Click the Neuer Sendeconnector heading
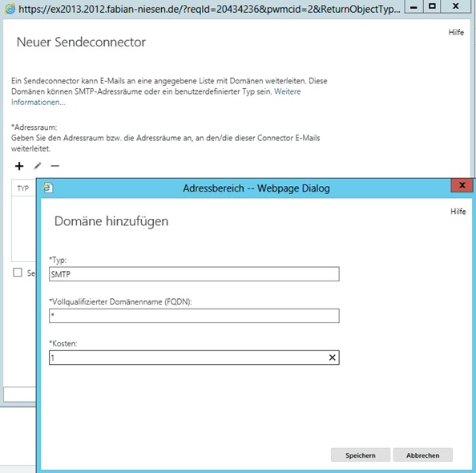476x473 pixels. 81,42
